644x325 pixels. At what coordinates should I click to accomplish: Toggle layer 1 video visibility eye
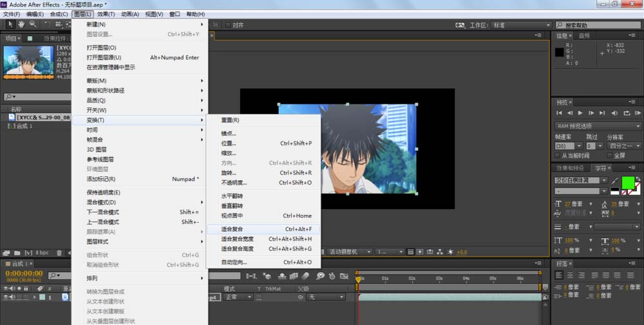[6, 297]
